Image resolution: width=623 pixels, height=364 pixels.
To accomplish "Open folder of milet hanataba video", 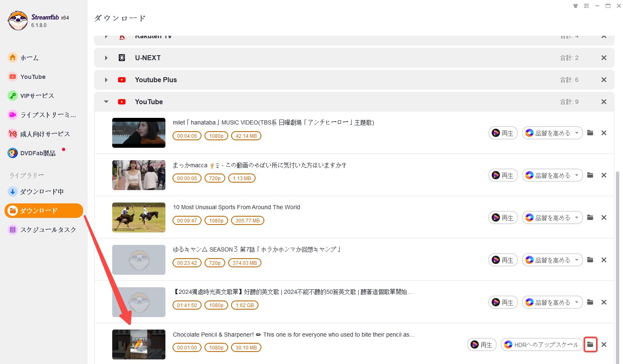I will click(x=590, y=133).
